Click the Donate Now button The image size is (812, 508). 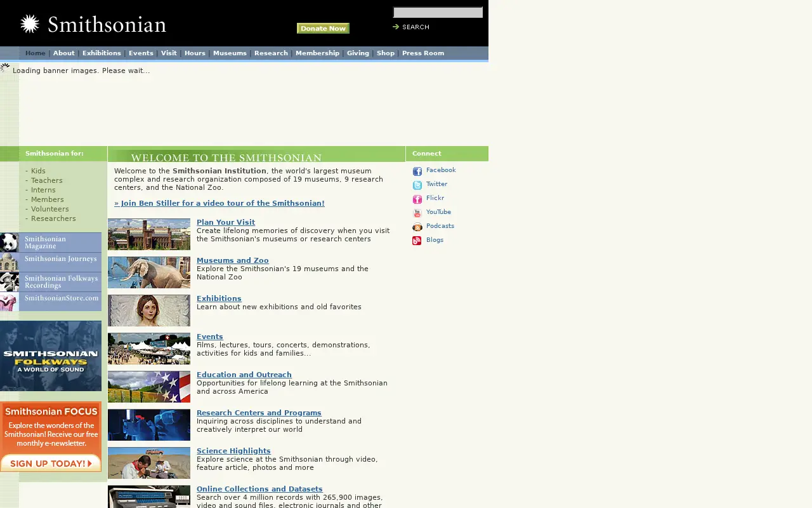click(x=323, y=28)
